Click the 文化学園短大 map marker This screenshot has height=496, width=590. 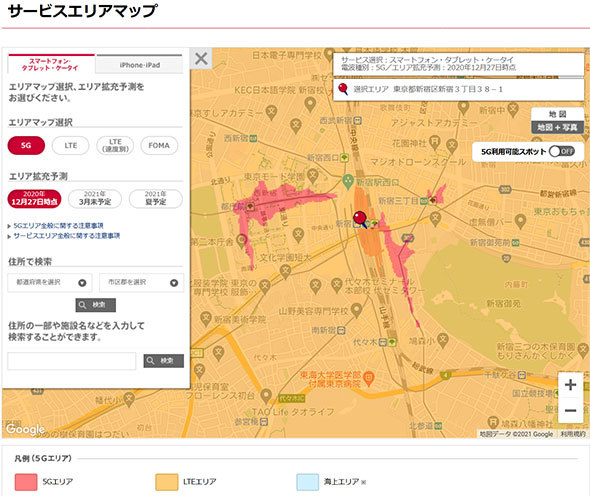click(286, 271)
